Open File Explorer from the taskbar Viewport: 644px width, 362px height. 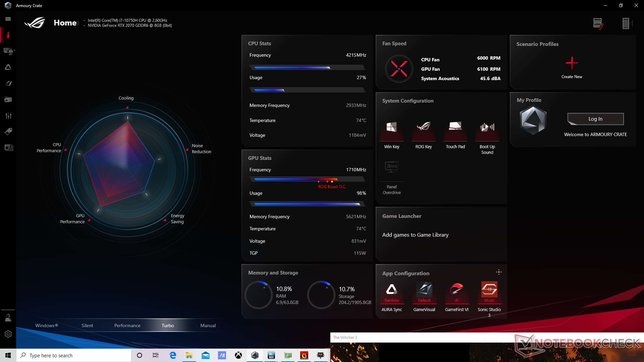point(189,355)
